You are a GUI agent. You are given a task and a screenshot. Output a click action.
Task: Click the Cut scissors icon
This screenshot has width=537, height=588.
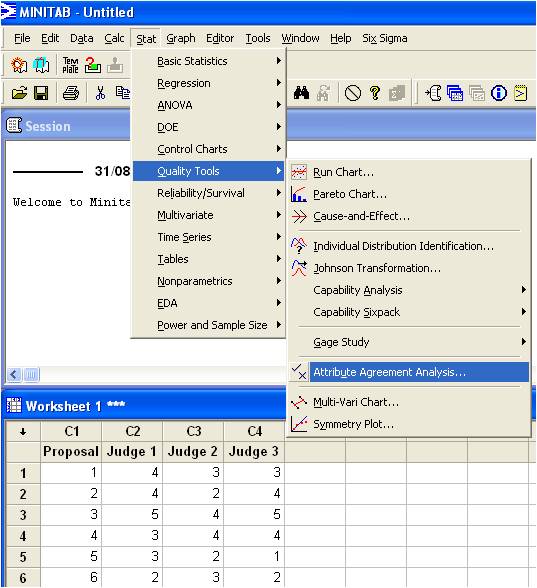coord(100,93)
